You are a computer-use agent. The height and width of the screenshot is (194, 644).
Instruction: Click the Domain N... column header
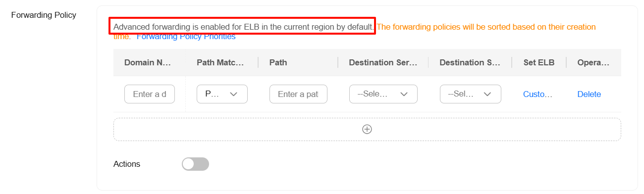pyautogui.click(x=148, y=62)
